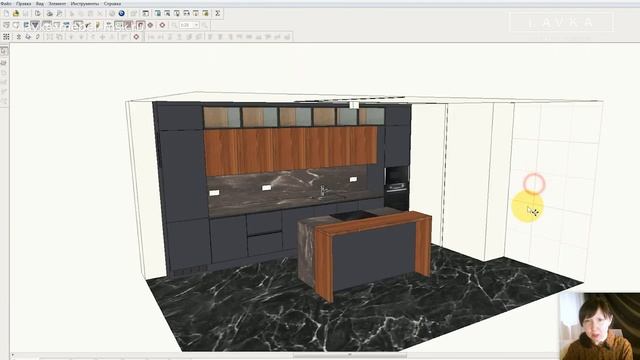This screenshot has width=640, height=360.
Task: Click the blue round globe icon
Action: [121, 13]
